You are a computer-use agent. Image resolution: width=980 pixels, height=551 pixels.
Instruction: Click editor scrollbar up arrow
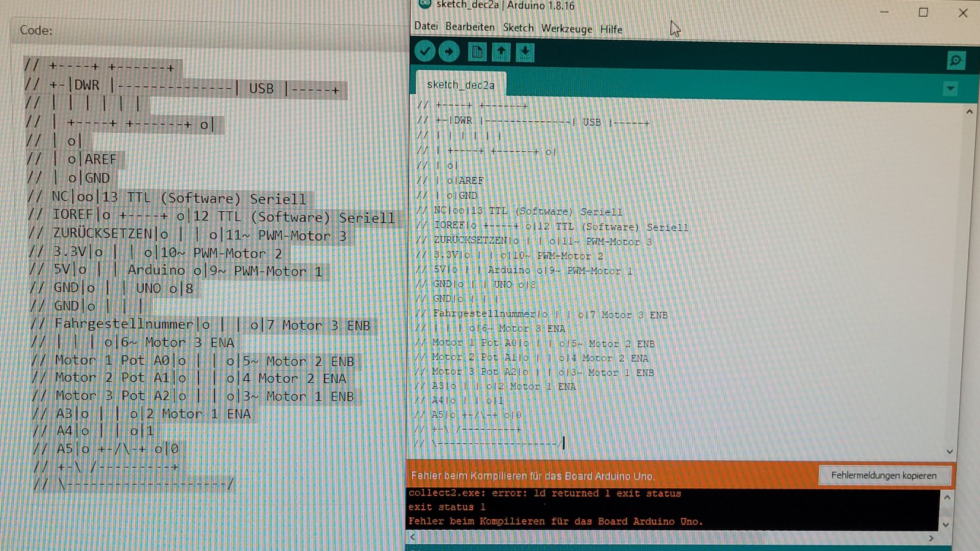pos(969,112)
